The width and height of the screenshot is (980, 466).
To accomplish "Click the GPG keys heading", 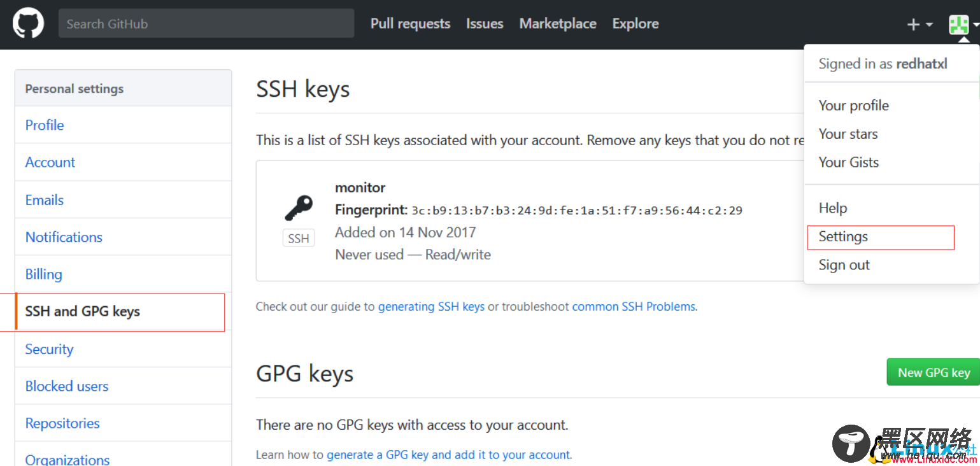I will coord(304,373).
